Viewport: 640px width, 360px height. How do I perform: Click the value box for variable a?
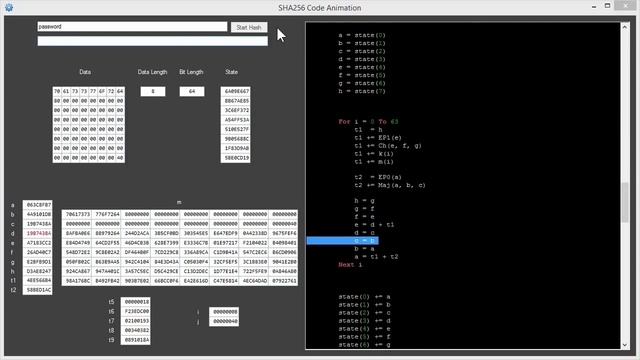38,204
